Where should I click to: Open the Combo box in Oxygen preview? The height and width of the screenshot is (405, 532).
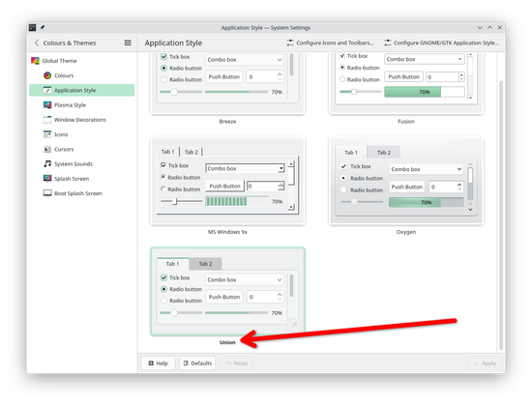[x=427, y=169]
